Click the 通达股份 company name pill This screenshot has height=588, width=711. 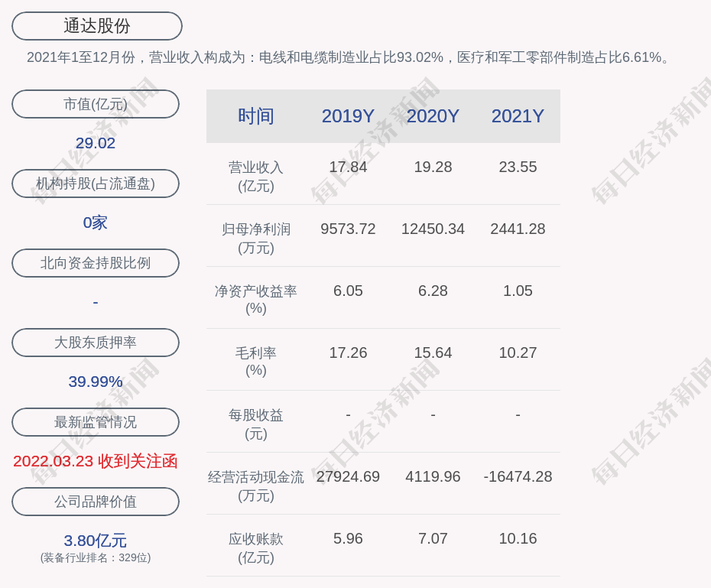pos(97,26)
